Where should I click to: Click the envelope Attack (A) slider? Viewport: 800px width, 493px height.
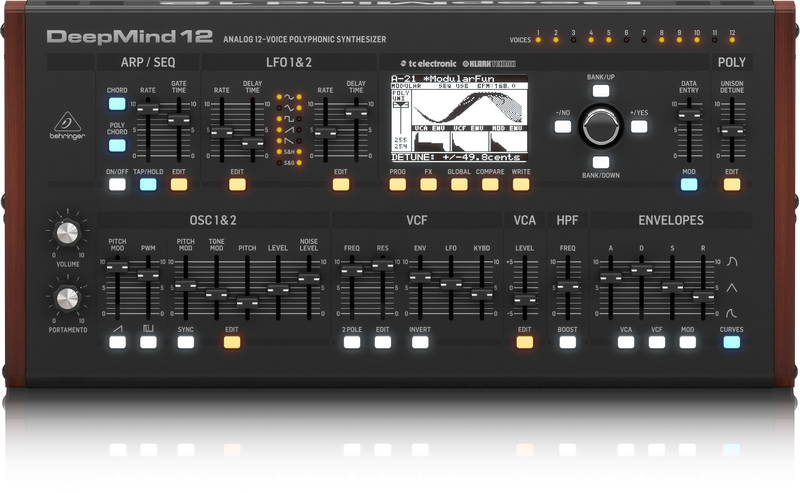click(x=611, y=277)
